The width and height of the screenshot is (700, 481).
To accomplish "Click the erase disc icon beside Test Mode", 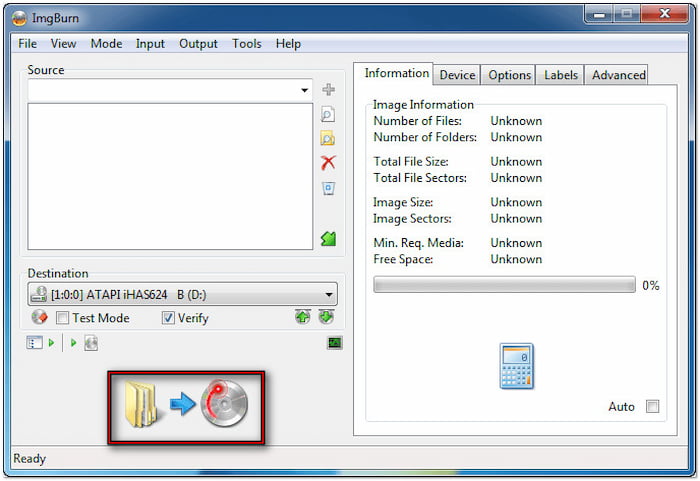I will tap(39, 318).
